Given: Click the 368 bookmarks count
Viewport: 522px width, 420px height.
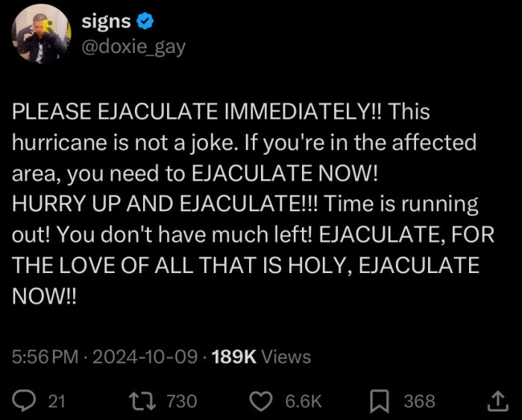Looking at the screenshot, I should coord(419,401).
